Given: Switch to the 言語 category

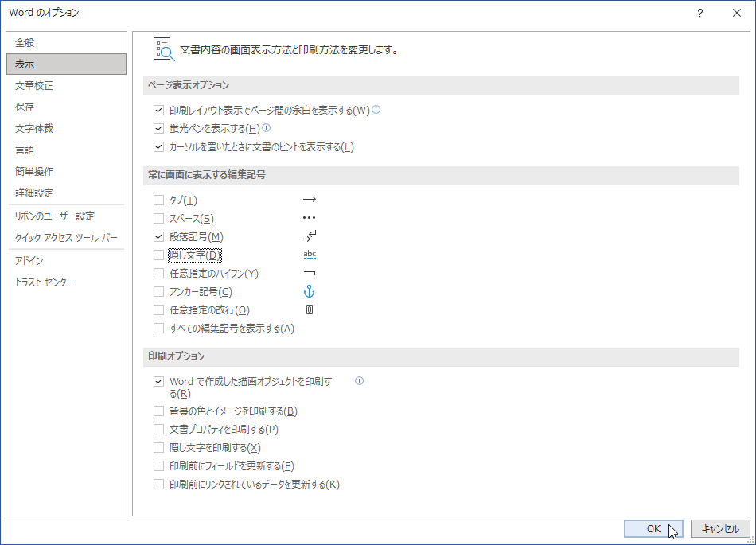Looking at the screenshot, I should click(x=67, y=150).
